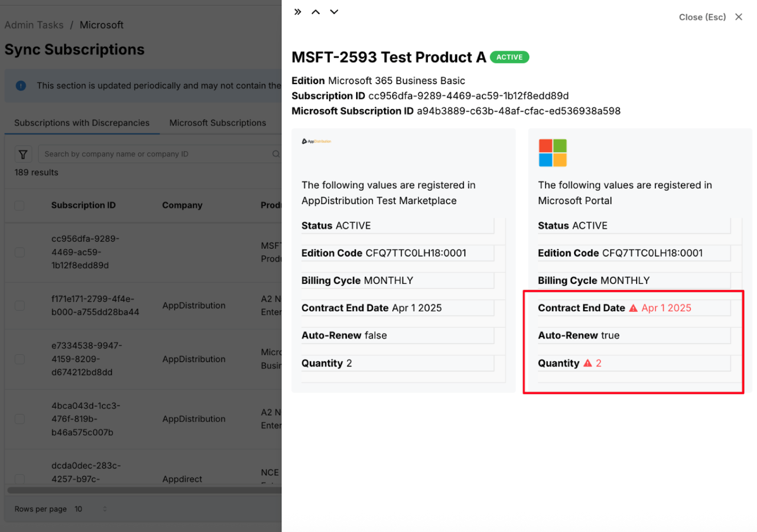Image resolution: width=757 pixels, height=532 pixels.
Task: Check the row for subscription f171e171-2799
Action: 19,306
